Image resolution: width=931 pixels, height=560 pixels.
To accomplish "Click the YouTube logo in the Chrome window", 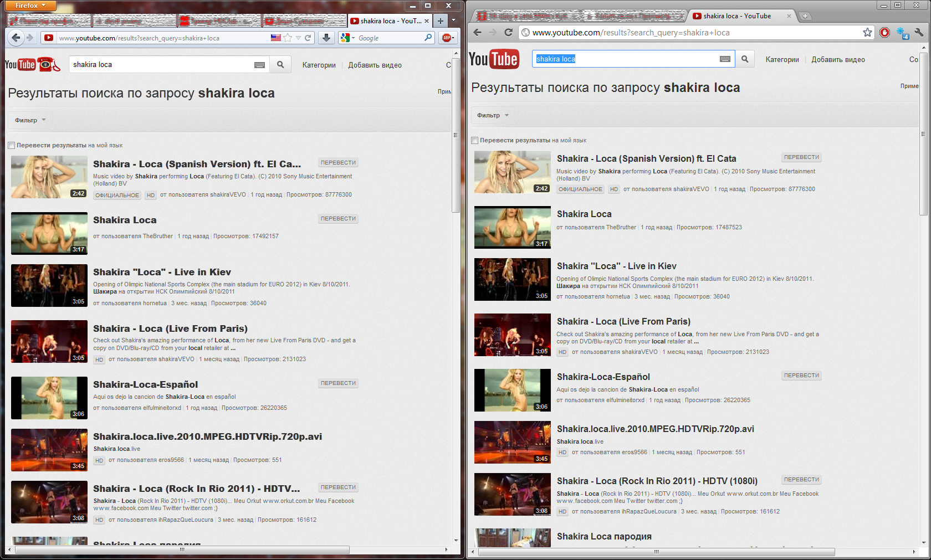I will [494, 59].
